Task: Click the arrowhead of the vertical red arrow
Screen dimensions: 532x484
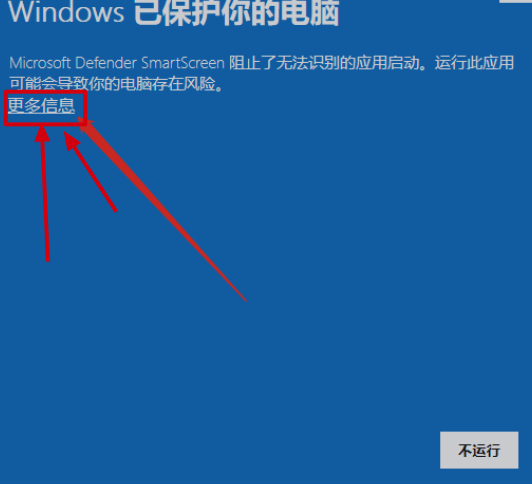Action: tap(42, 133)
